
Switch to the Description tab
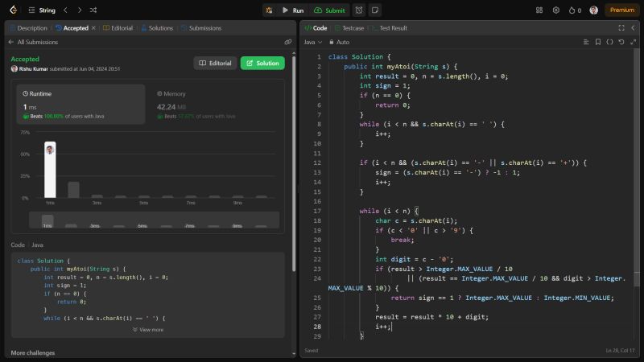click(29, 28)
